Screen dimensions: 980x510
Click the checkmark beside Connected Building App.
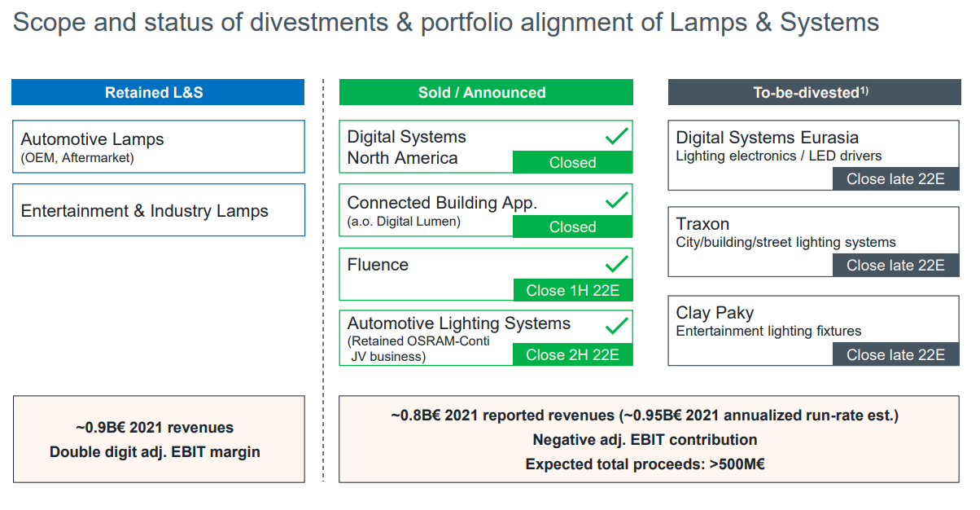(617, 199)
